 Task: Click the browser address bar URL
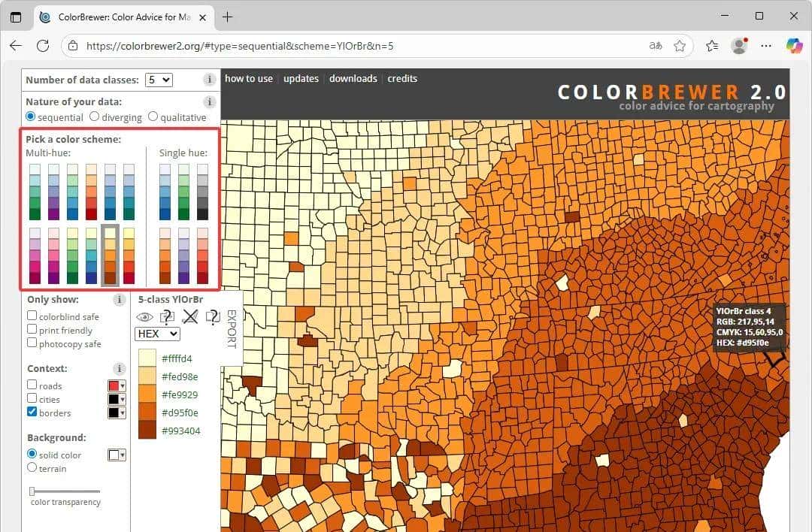[241, 46]
